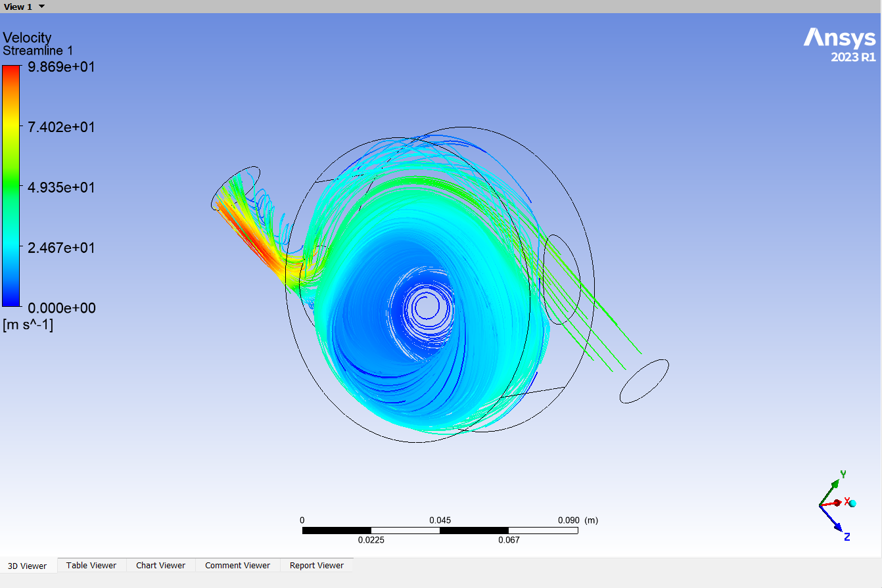Click the cyan sphere on the axis triad
Image resolution: width=882 pixels, height=588 pixels.
pos(852,503)
